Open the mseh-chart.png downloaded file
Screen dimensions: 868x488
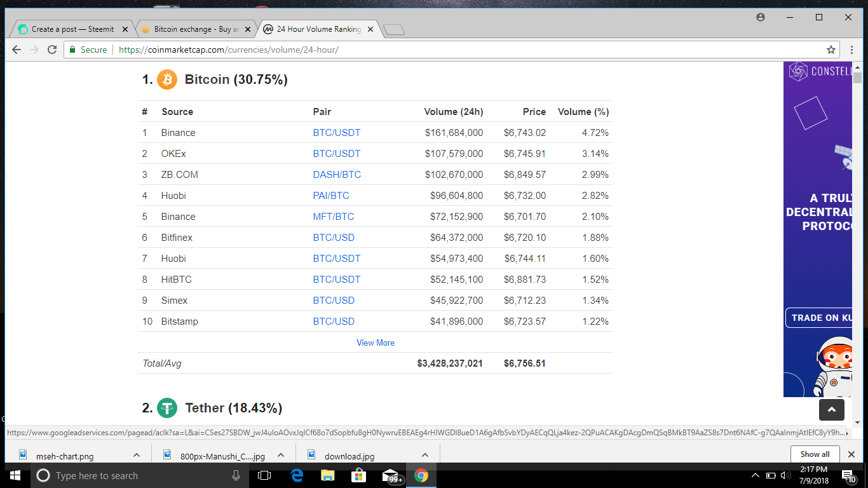coord(65,456)
